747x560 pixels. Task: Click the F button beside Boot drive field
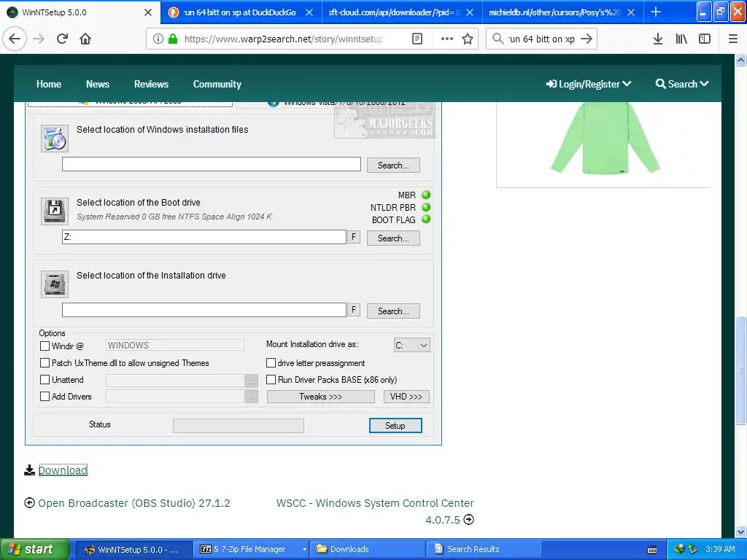[x=354, y=237]
